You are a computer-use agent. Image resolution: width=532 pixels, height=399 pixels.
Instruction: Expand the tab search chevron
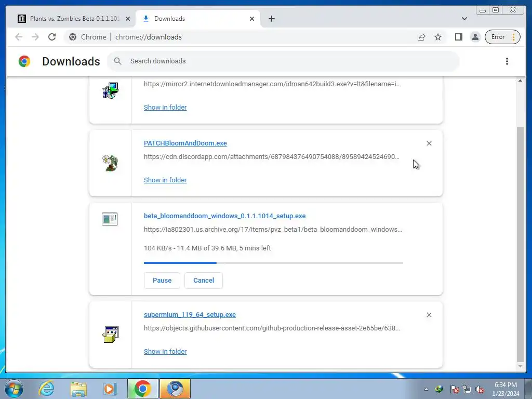click(x=464, y=19)
